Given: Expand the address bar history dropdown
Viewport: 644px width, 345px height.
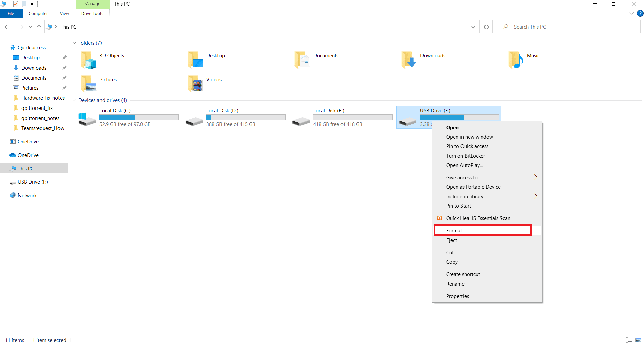Looking at the screenshot, I should point(473,27).
